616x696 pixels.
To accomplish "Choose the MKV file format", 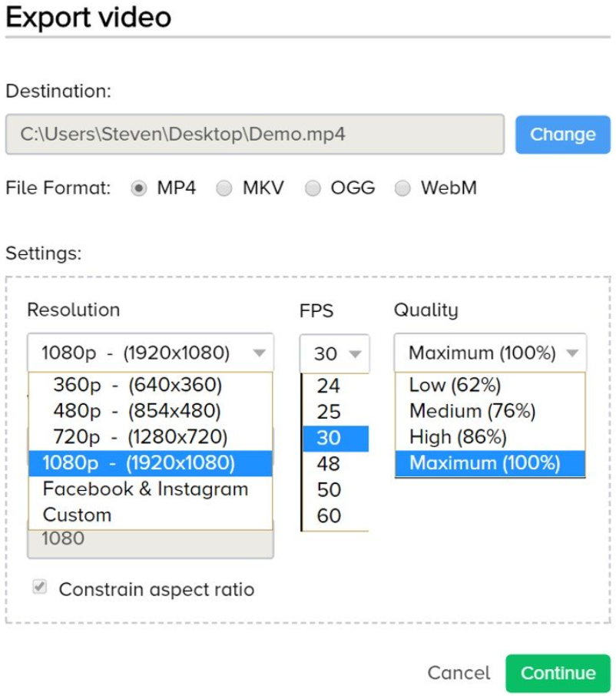I will tap(224, 188).
